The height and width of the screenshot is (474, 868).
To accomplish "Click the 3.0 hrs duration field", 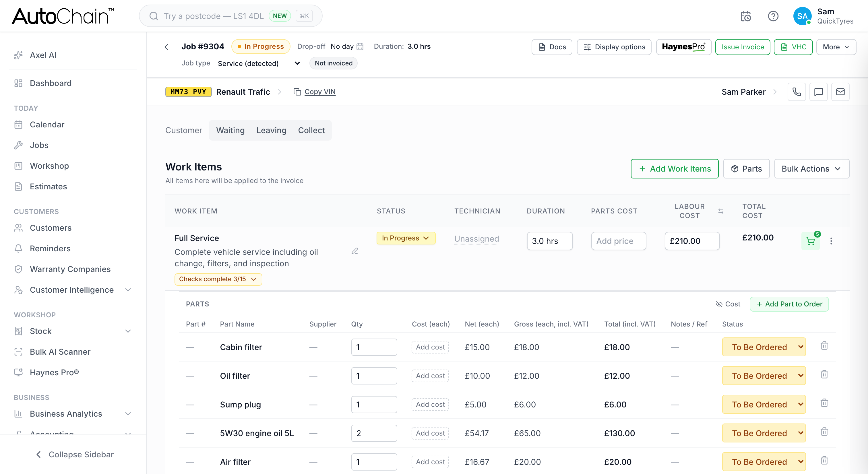I will (550, 241).
